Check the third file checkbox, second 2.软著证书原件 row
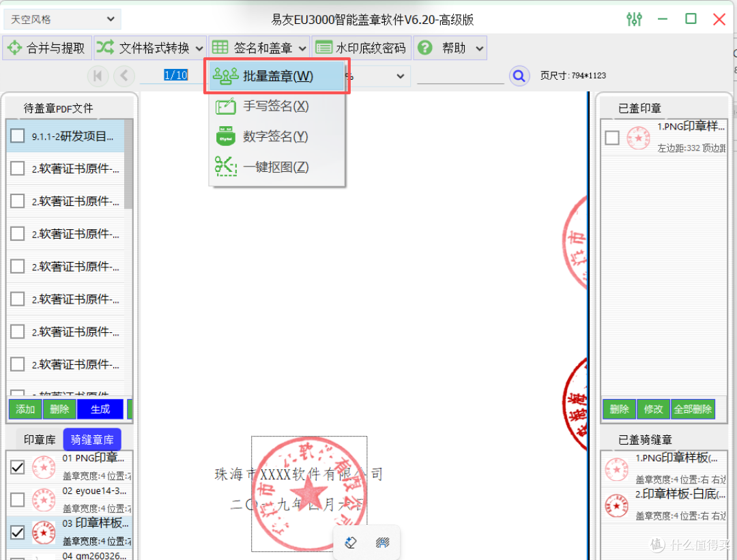The image size is (737, 560). pyautogui.click(x=17, y=201)
